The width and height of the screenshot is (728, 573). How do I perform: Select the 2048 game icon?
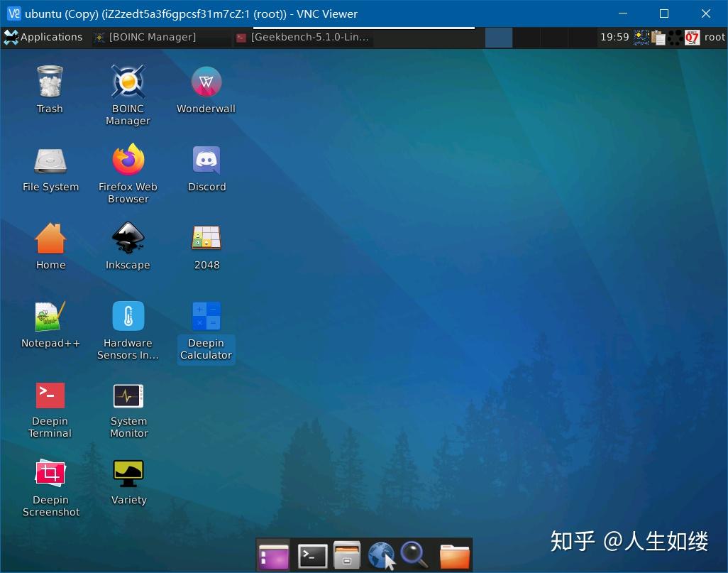(206, 246)
